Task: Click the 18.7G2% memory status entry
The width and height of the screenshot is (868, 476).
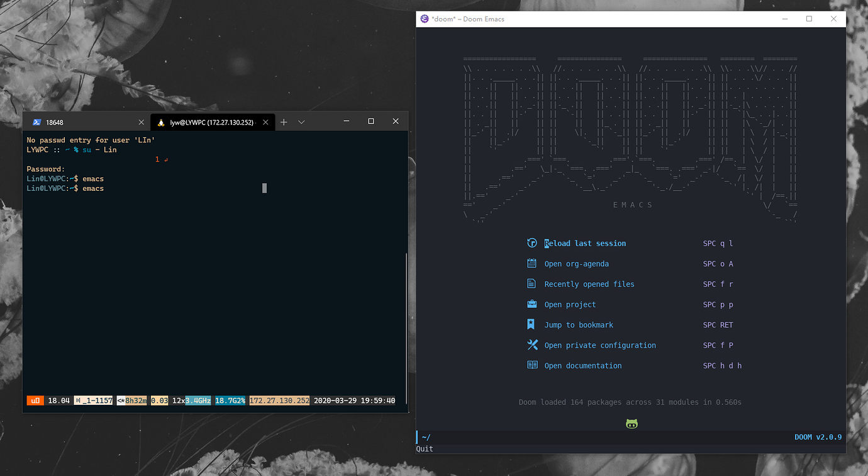Action: [230, 400]
